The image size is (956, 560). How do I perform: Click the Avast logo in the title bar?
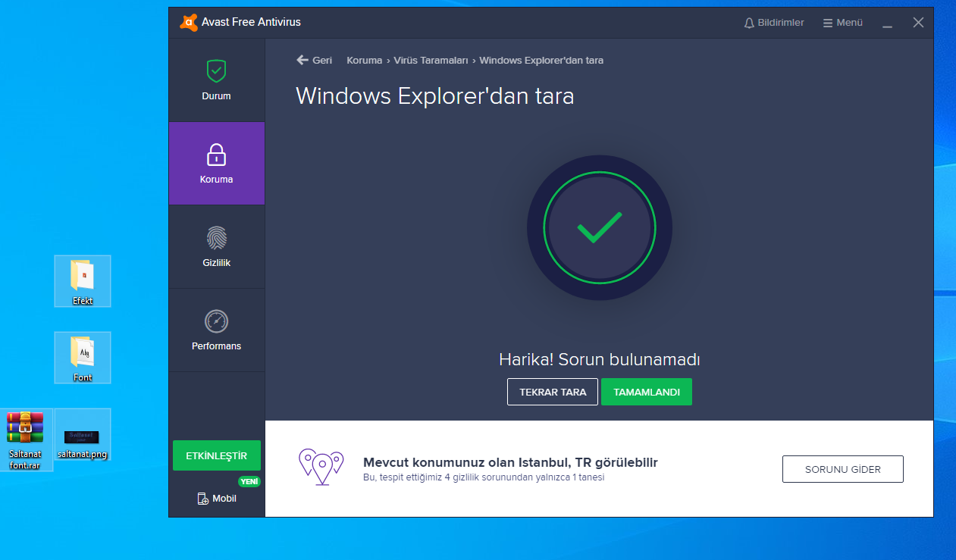coord(188,22)
